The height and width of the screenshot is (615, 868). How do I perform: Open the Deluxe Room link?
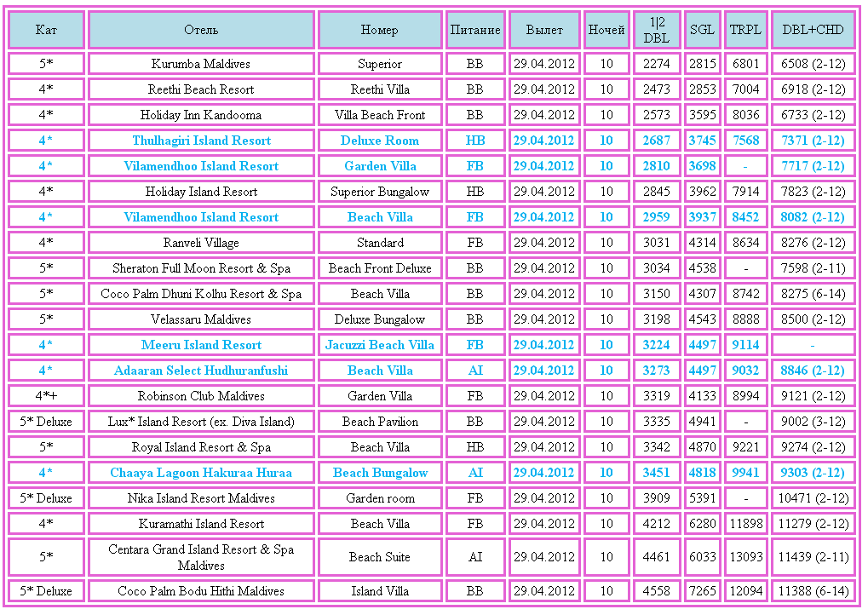coord(380,141)
